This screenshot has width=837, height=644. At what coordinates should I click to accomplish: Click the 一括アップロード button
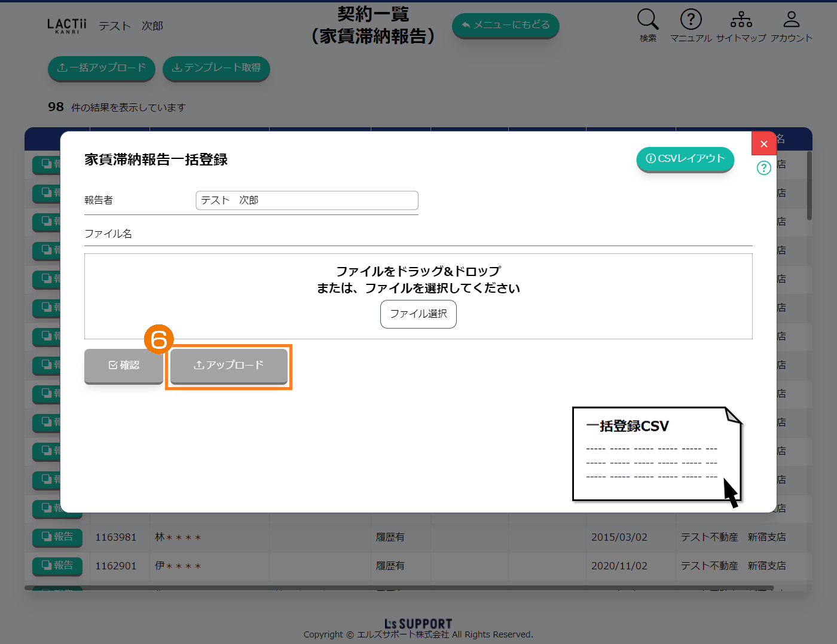(101, 68)
